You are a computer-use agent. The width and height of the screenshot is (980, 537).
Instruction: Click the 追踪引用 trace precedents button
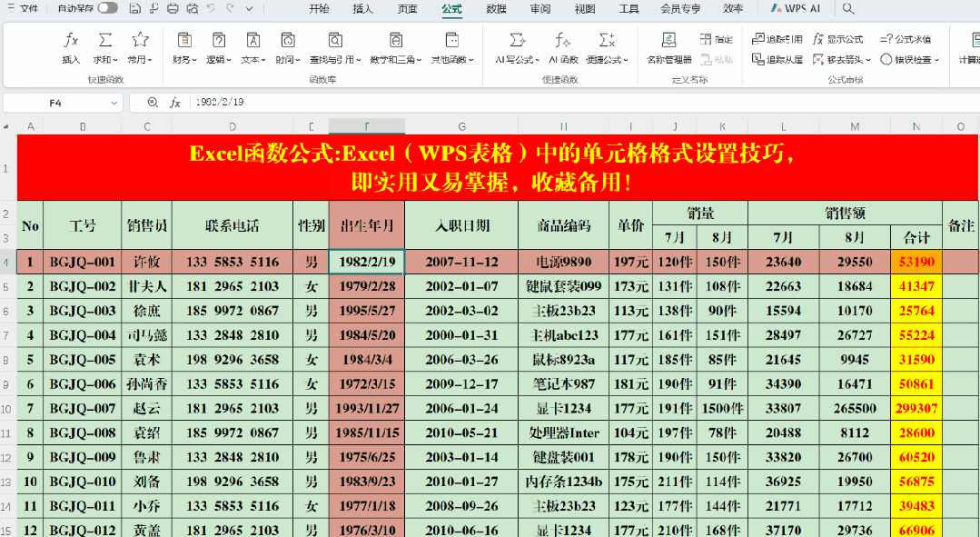click(777, 39)
